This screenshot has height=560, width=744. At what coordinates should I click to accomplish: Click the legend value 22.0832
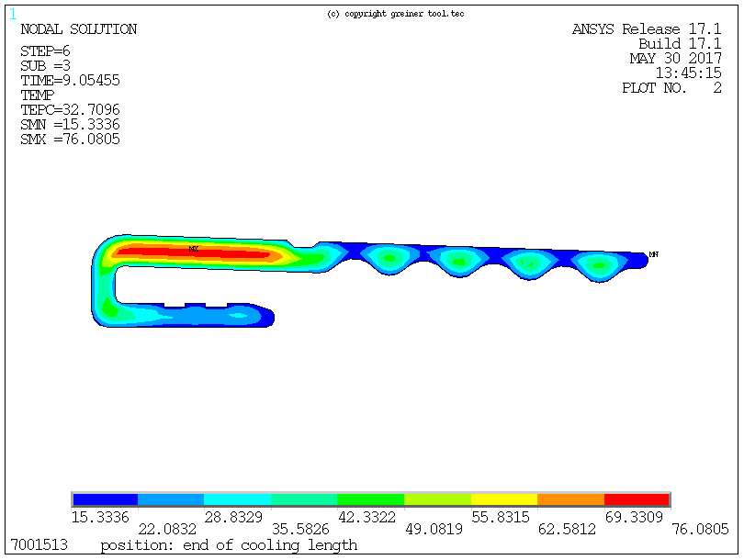pyautogui.click(x=167, y=529)
